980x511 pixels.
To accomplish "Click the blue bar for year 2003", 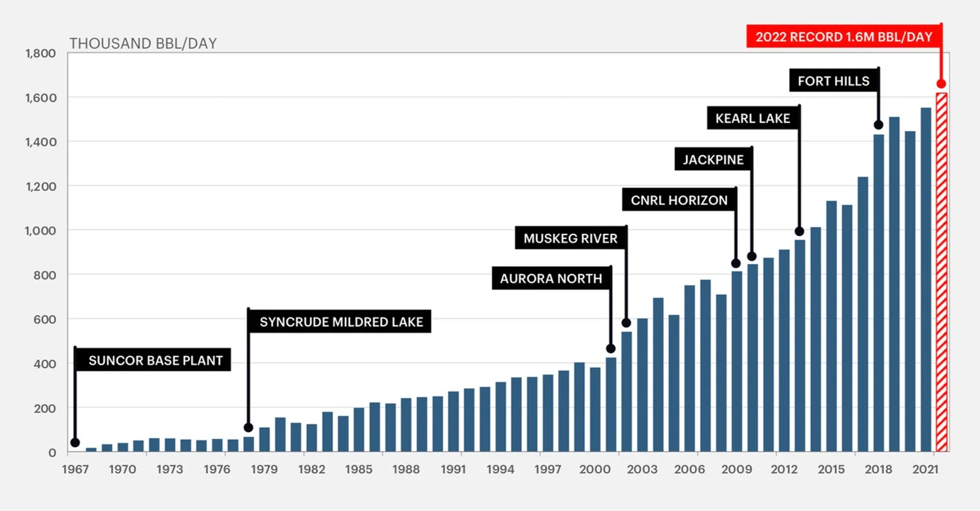I will (642, 385).
